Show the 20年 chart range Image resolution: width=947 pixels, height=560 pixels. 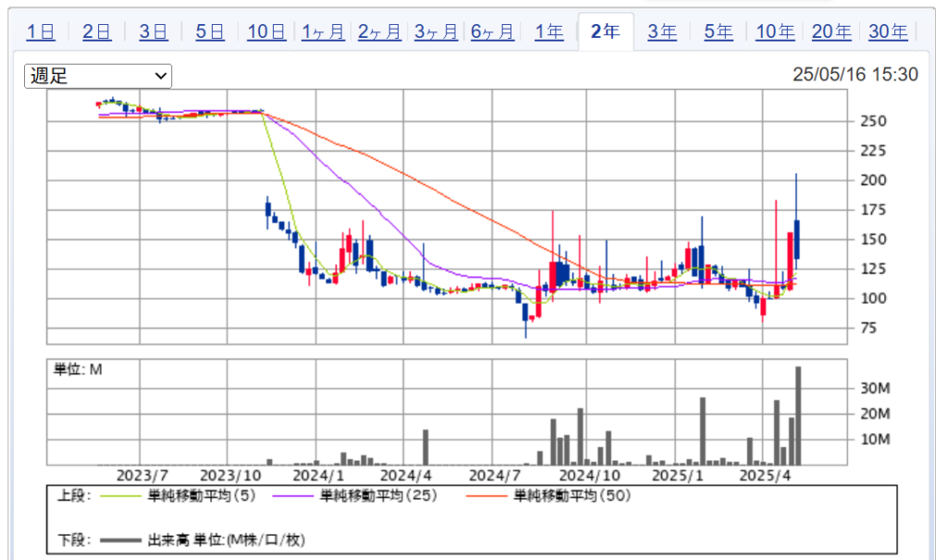(831, 31)
